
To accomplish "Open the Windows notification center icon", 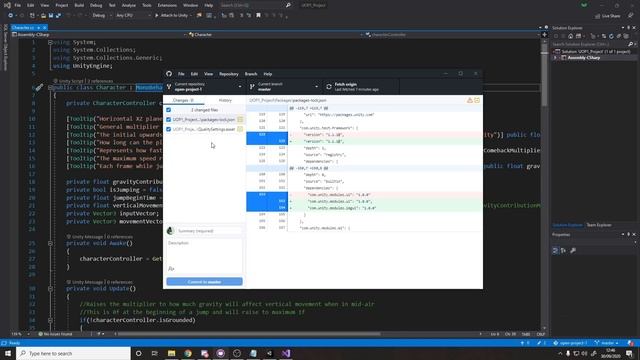I will (629, 353).
